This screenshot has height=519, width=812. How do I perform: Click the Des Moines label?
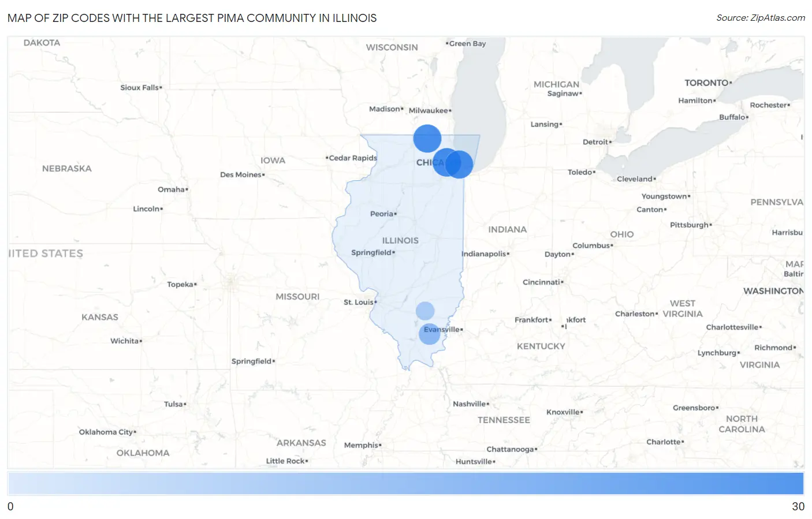pyautogui.click(x=241, y=174)
